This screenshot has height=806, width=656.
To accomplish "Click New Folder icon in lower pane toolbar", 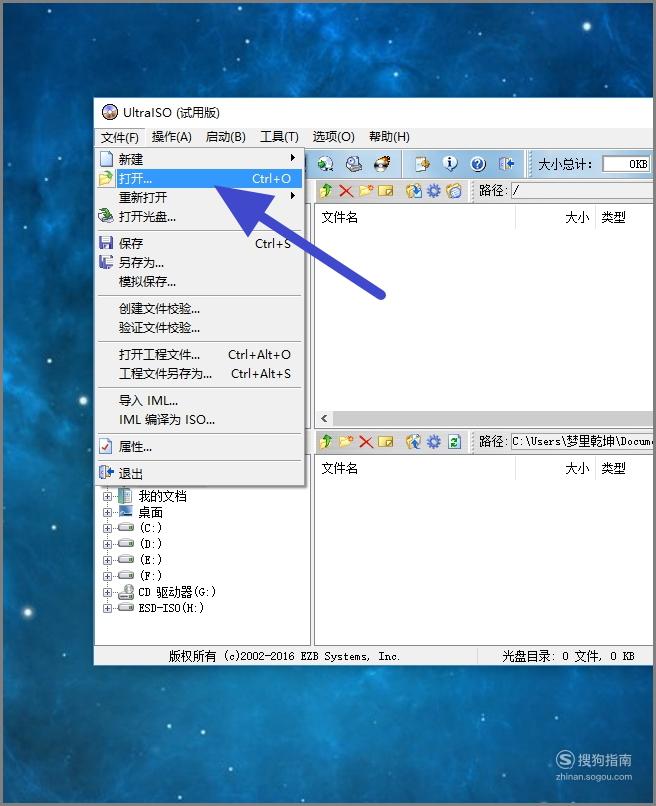I will pos(346,442).
